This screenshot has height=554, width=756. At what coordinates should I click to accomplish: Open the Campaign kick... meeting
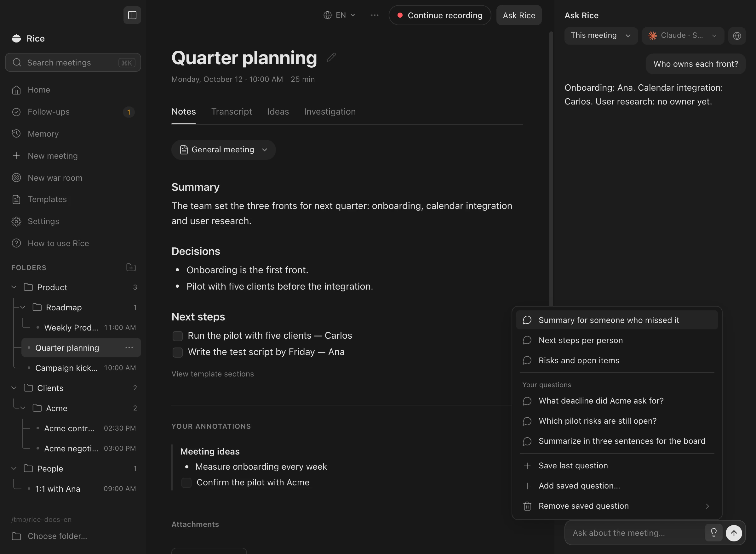pos(82,368)
